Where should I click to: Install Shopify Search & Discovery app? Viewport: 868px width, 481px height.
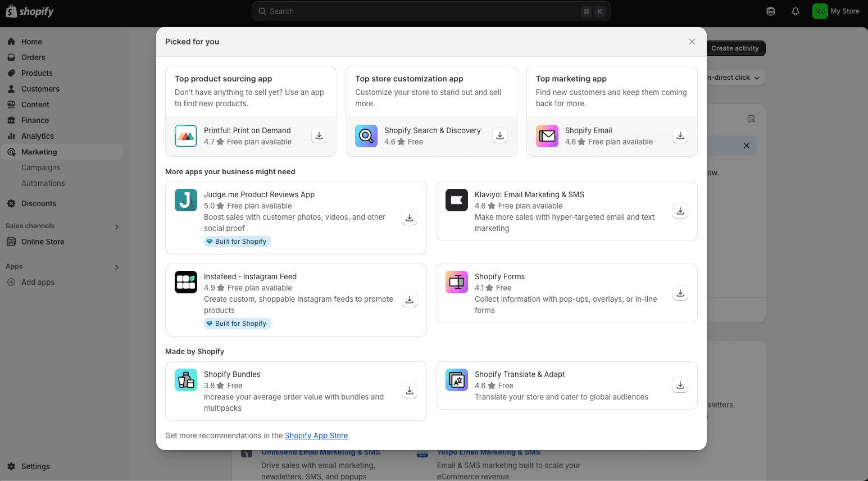coord(500,135)
